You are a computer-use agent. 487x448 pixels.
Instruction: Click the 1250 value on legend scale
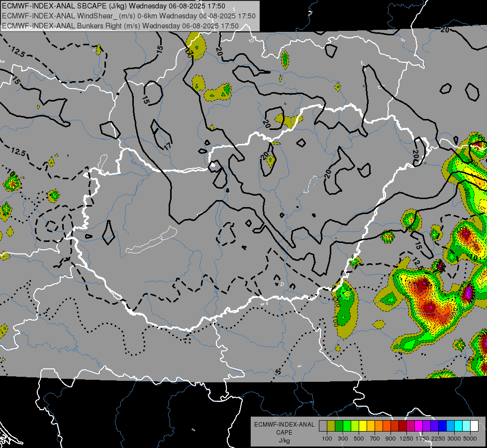[x=406, y=439]
